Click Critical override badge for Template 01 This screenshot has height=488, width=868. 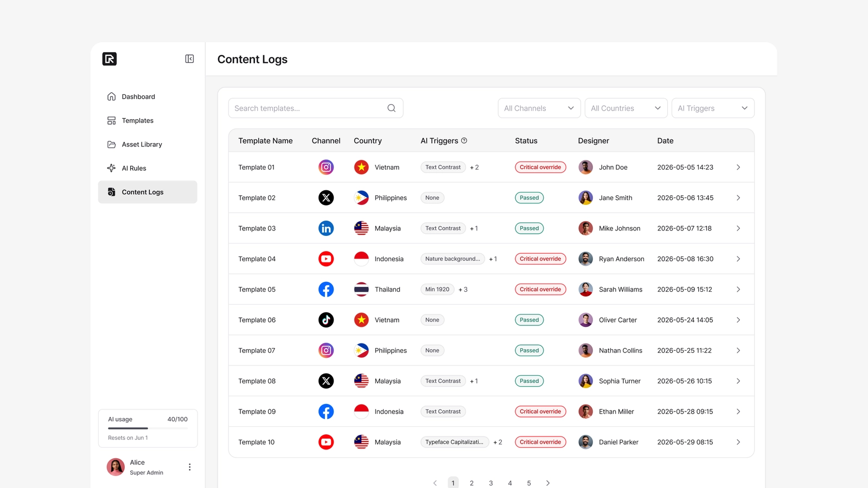[540, 167]
